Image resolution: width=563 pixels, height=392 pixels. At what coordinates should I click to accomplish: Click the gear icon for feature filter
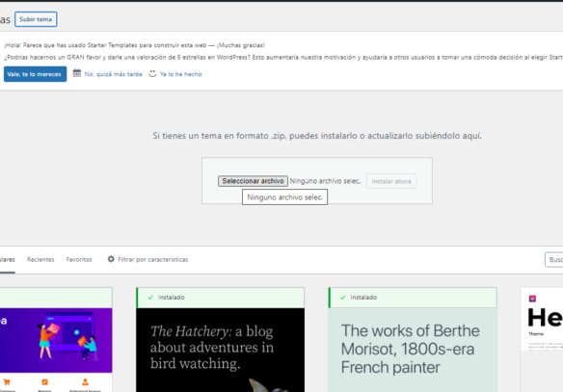click(111, 259)
